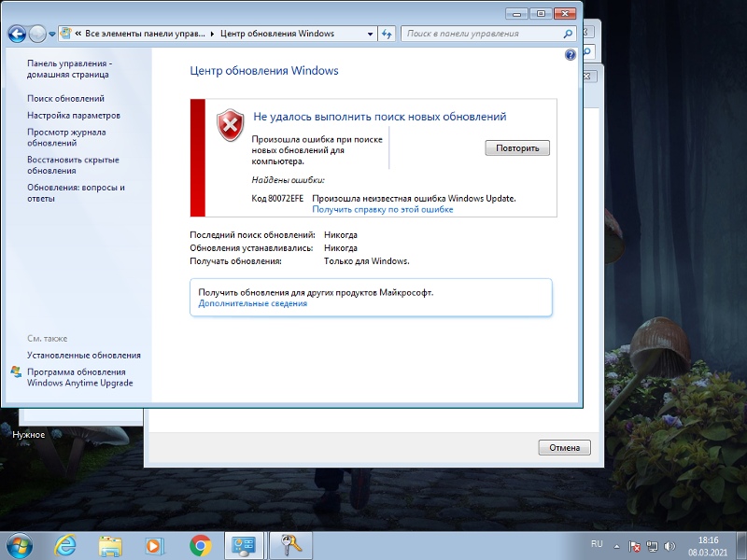Click 'Восстановить скрытые обновления'
The image size is (747, 560).
[x=73, y=165]
